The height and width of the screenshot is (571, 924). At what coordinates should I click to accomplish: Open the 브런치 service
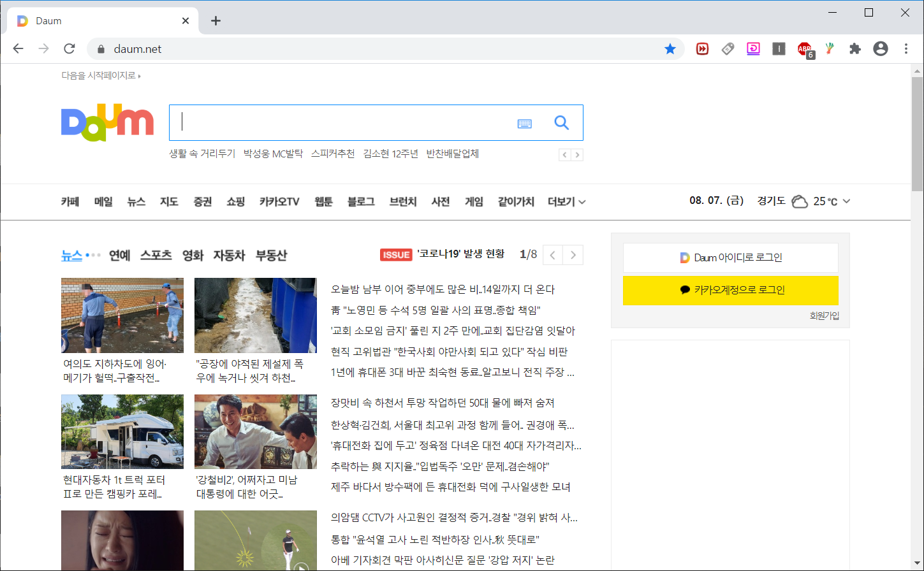(403, 201)
